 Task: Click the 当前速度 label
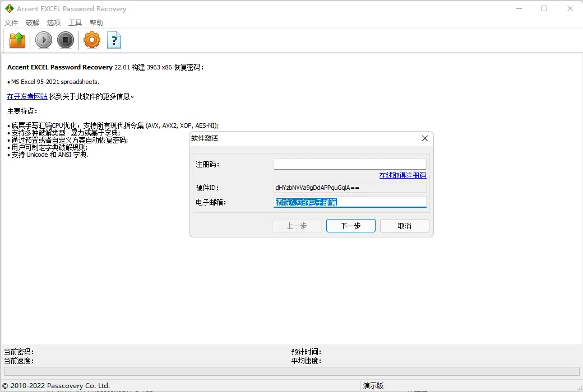pos(18,361)
